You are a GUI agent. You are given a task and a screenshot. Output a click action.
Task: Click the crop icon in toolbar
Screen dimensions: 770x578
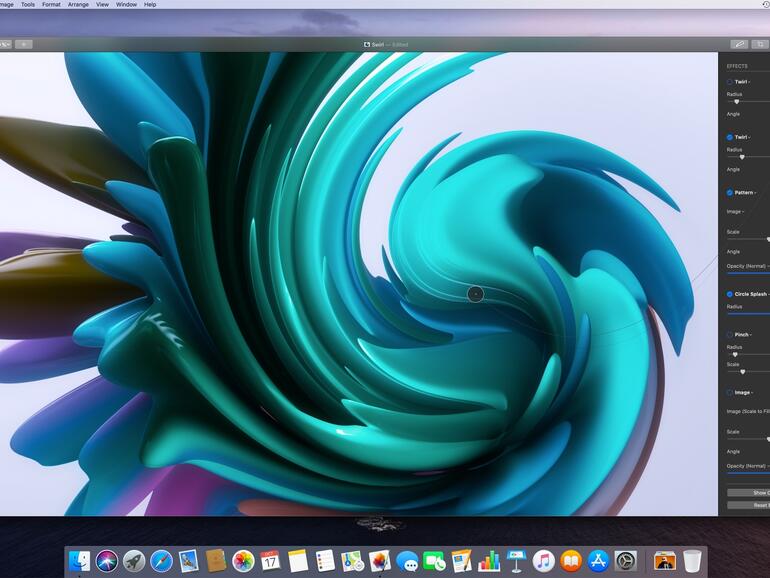761,44
